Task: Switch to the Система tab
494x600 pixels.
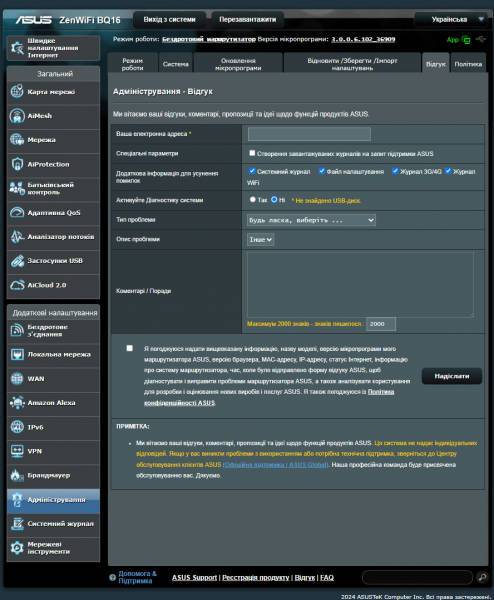Action: (x=176, y=64)
